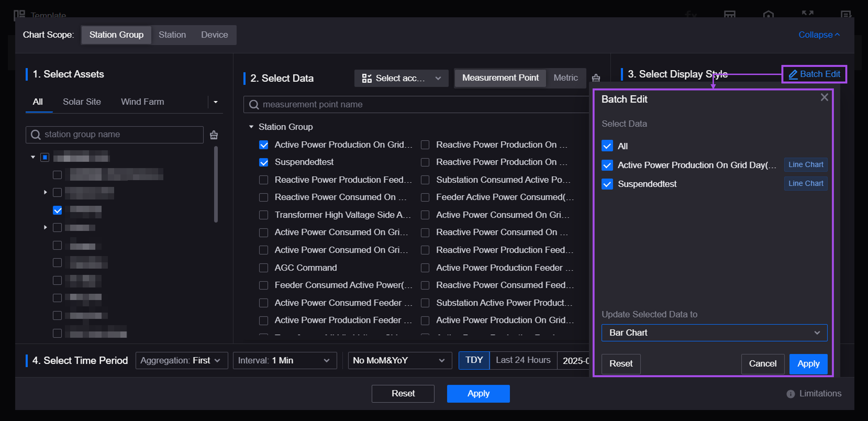This screenshot has width=868, height=421.
Task: Click clear icon next to station group search
Action: 214,135
